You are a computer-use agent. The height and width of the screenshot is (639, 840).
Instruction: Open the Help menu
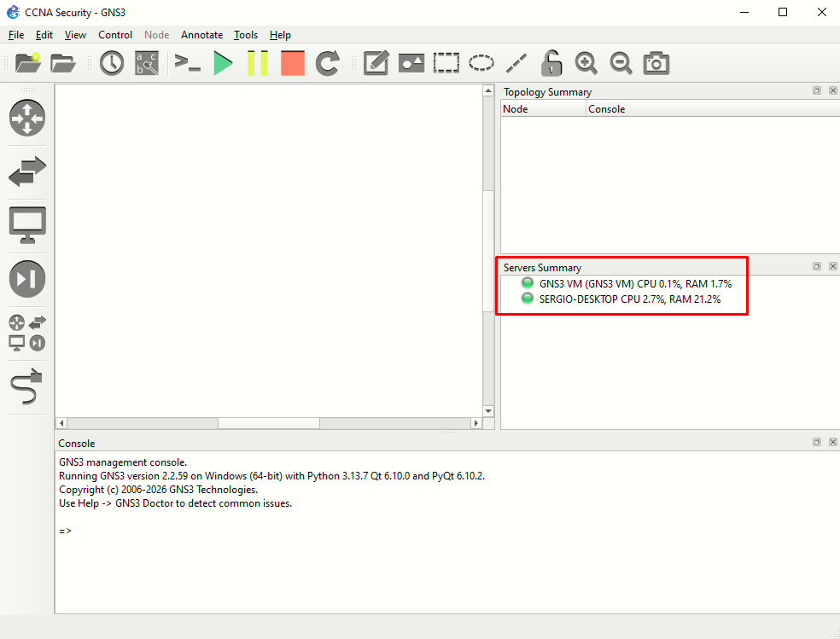pyautogui.click(x=280, y=35)
